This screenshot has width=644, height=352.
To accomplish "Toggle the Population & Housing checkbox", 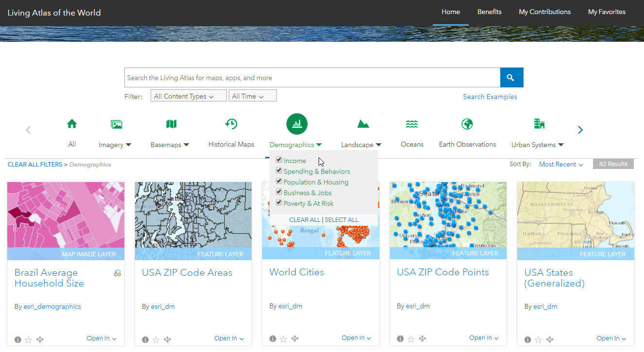I will point(279,181).
